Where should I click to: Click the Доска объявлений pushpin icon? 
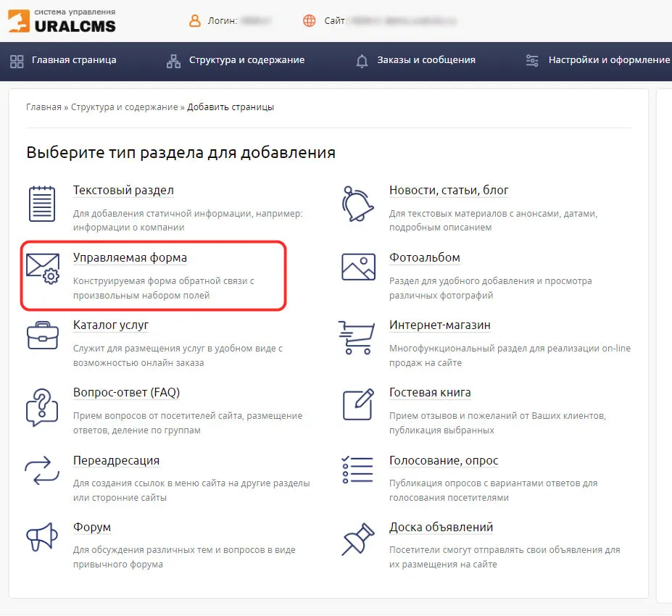tap(358, 539)
